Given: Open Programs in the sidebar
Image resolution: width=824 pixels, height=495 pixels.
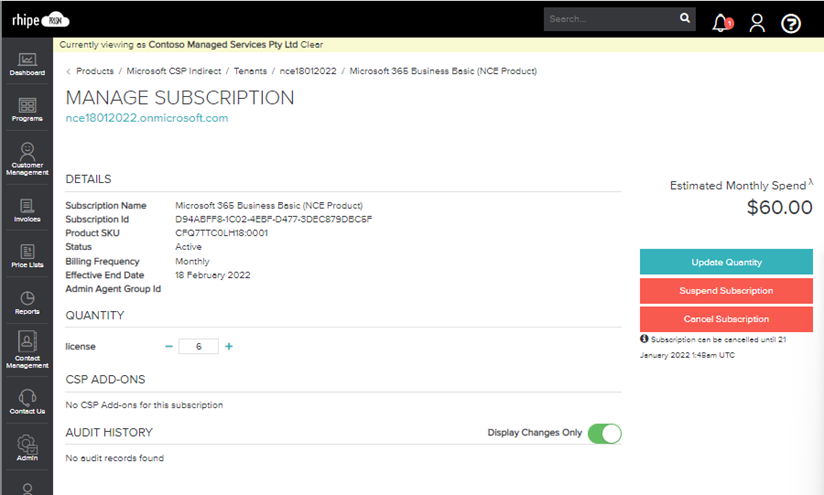Looking at the screenshot, I should click(x=27, y=110).
